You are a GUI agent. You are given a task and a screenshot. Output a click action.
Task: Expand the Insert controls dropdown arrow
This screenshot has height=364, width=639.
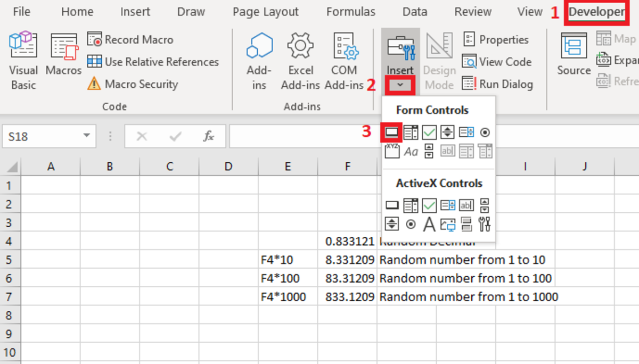400,85
